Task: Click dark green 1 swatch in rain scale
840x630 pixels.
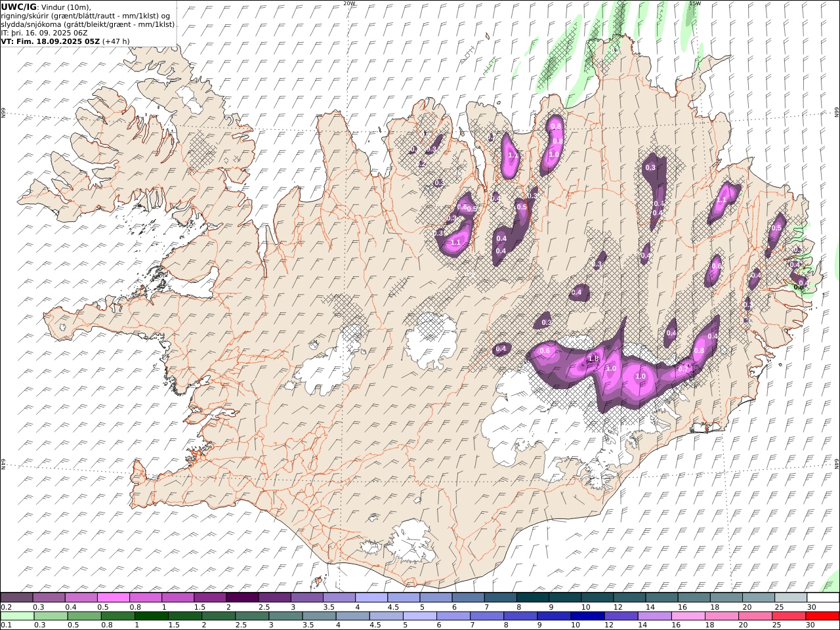Action: pyautogui.click(x=151, y=616)
